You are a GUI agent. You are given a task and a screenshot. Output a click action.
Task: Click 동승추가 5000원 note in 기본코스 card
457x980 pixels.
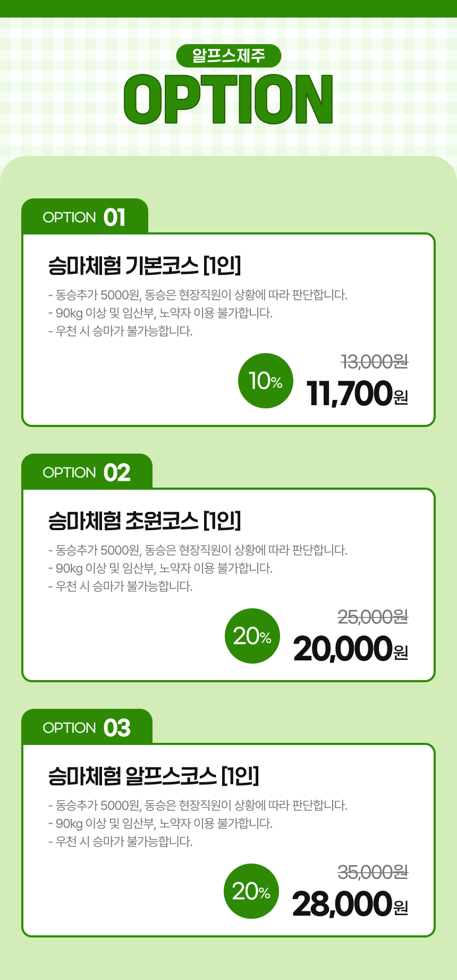tap(198, 295)
